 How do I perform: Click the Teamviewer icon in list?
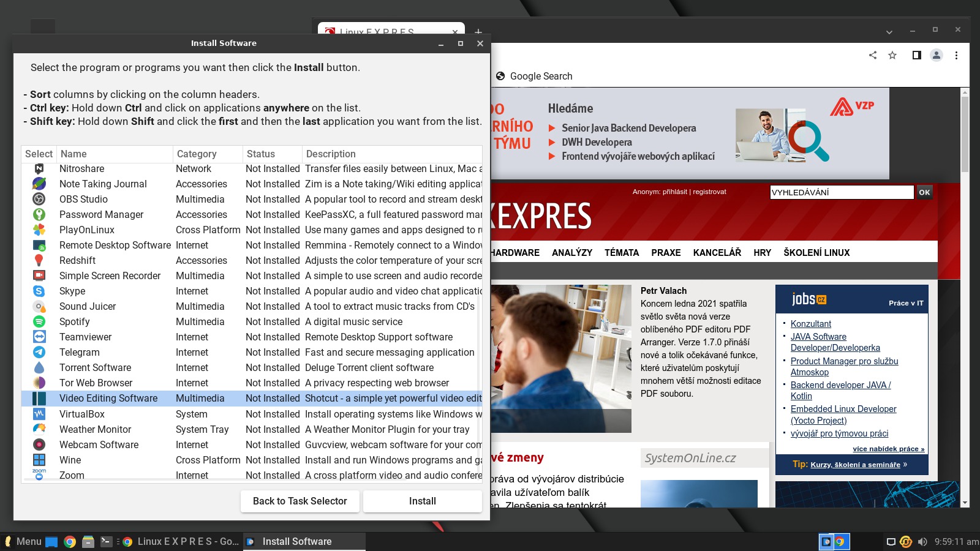(39, 337)
